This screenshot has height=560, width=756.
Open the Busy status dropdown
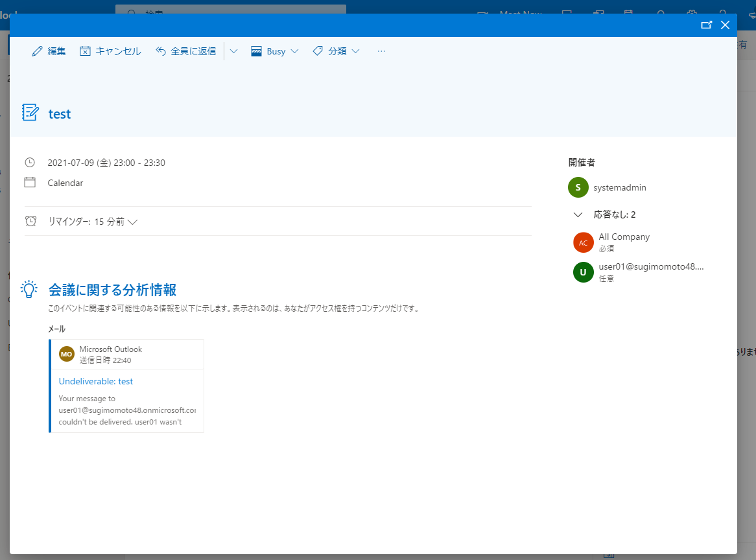click(x=275, y=51)
